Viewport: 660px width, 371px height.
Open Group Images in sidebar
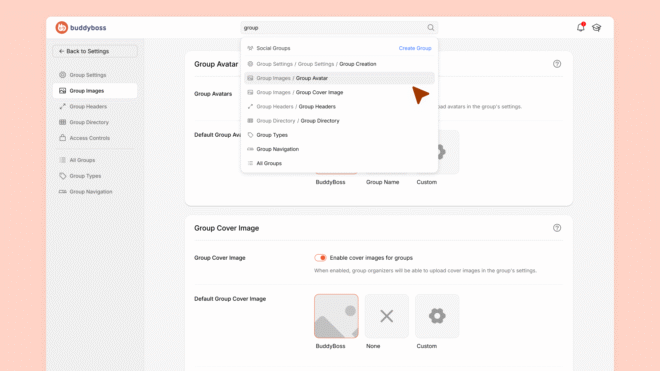pos(95,91)
